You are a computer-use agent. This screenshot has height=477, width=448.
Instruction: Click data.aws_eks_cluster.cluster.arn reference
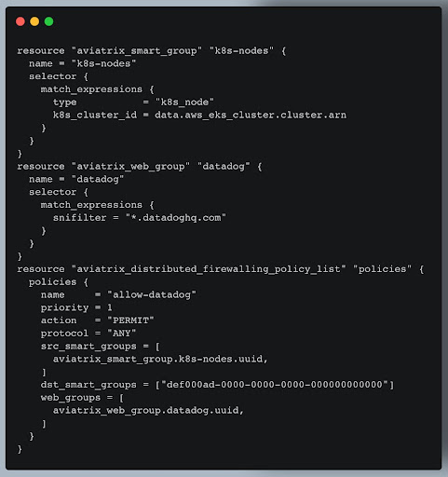click(x=251, y=115)
